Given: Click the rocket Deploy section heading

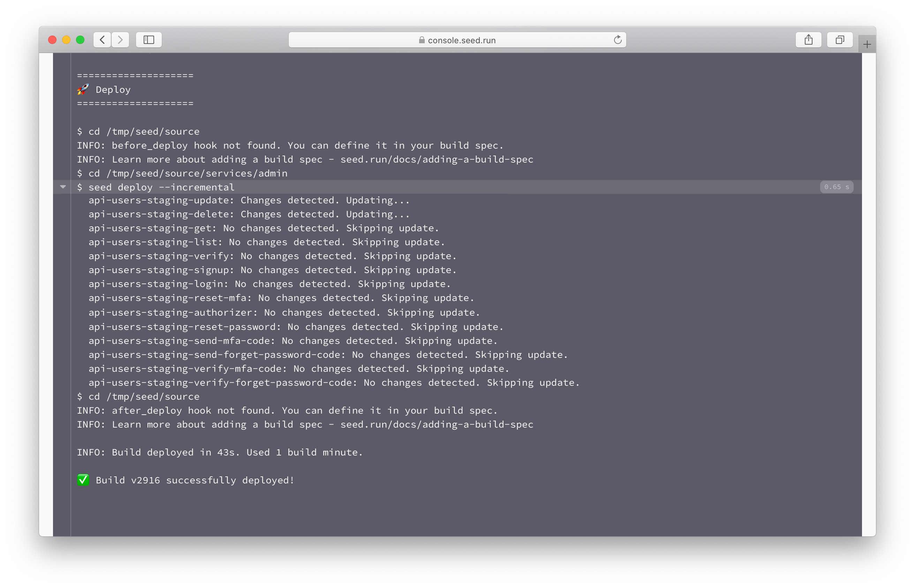Looking at the screenshot, I should (113, 90).
